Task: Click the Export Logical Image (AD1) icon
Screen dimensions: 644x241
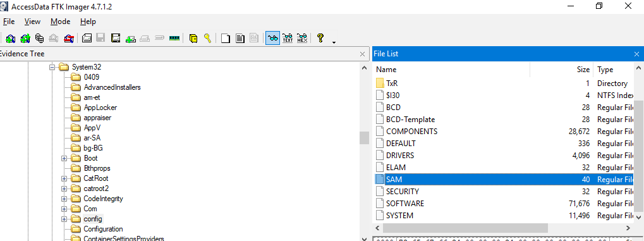Action: tap(116, 38)
